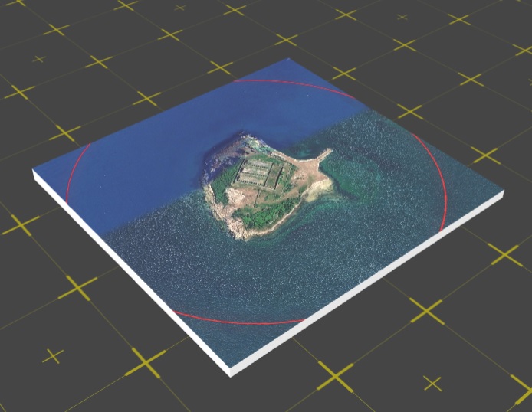Screen dimensions: 532x412
Task: Click the small yellow cross at top left
Action: pos(39,59)
